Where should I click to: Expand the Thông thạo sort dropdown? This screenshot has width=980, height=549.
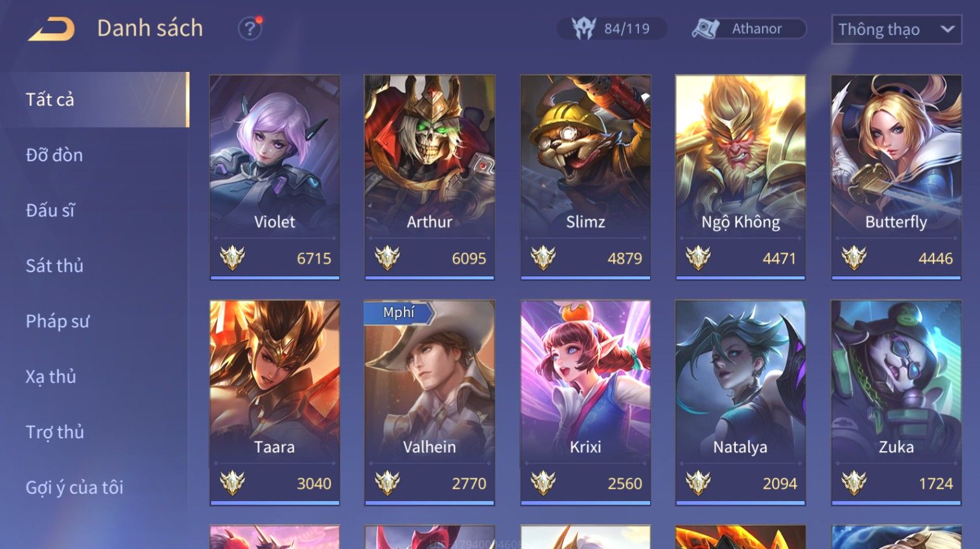896,29
